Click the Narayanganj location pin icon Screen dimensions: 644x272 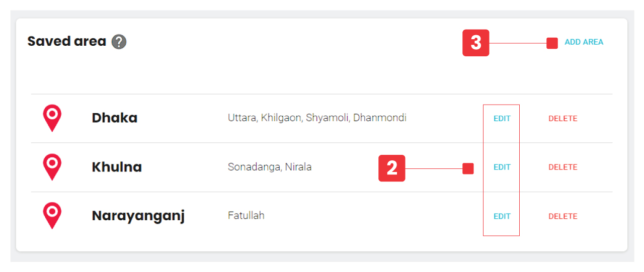pos(52,215)
